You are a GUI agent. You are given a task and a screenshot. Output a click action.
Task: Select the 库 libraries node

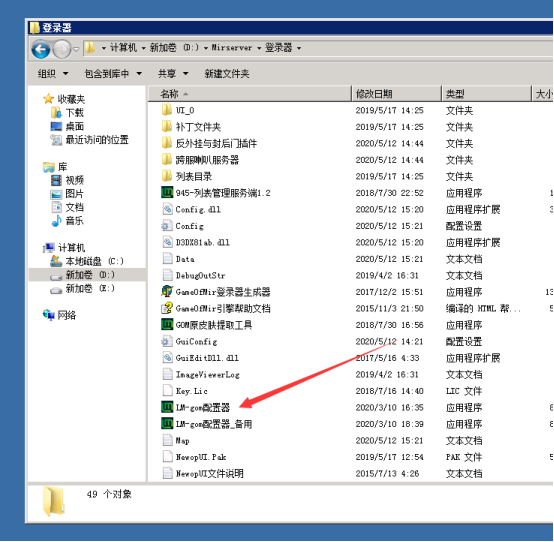tap(55, 167)
